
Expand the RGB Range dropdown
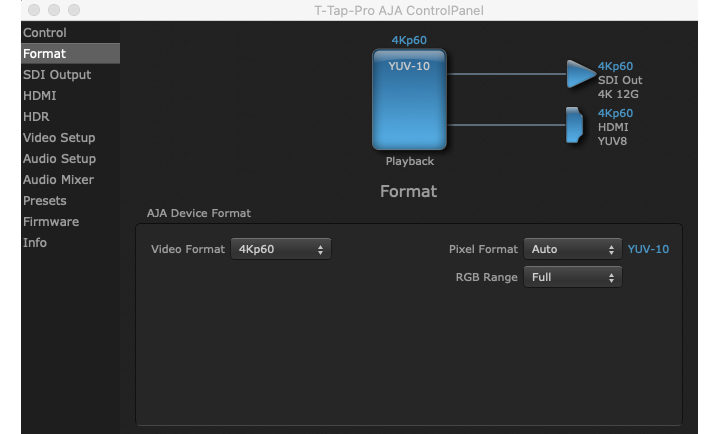click(x=572, y=277)
